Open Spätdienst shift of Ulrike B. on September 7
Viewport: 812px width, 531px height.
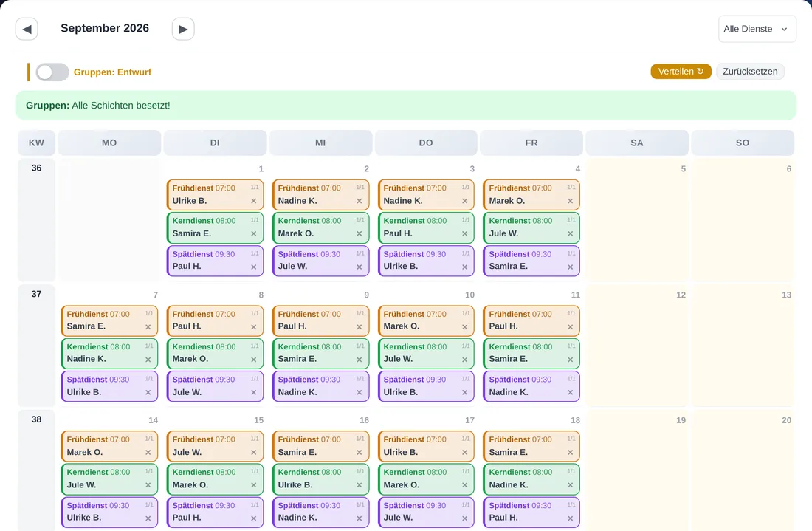pyautogui.click(x=109, y=386)
